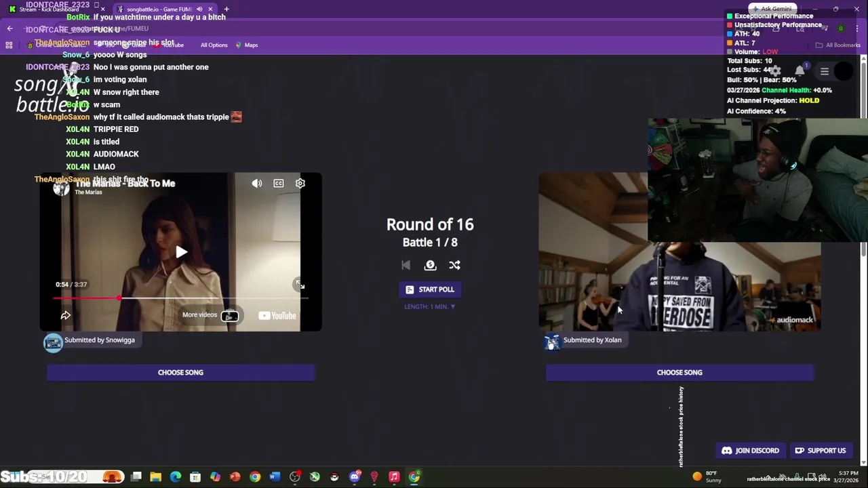
Task: Open a new browser tab
Action: pos(226,9)
